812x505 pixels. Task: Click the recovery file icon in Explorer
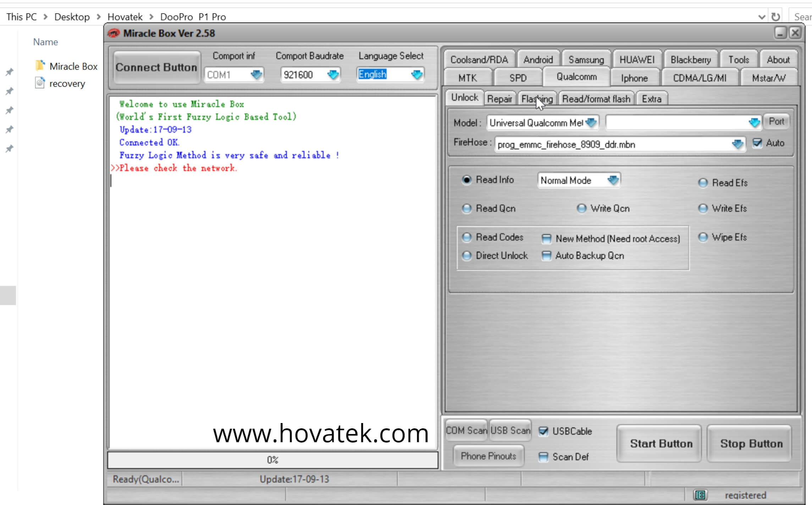tap(40, 83)
